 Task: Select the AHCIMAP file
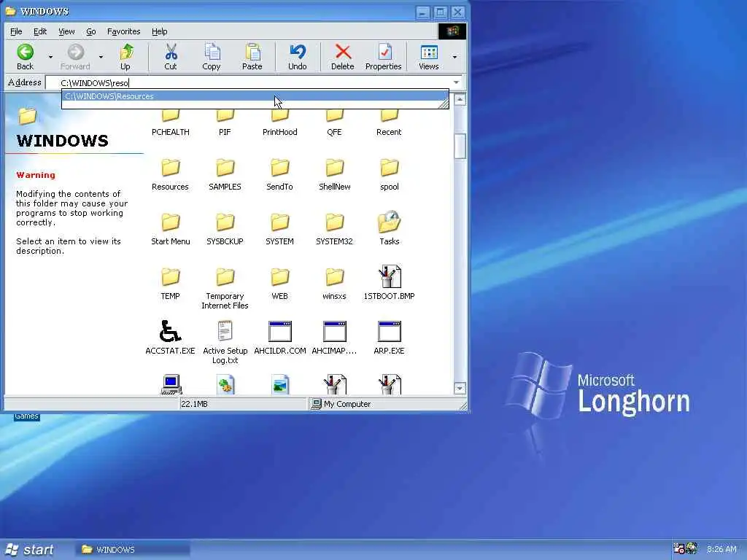[x=334, y=338]
